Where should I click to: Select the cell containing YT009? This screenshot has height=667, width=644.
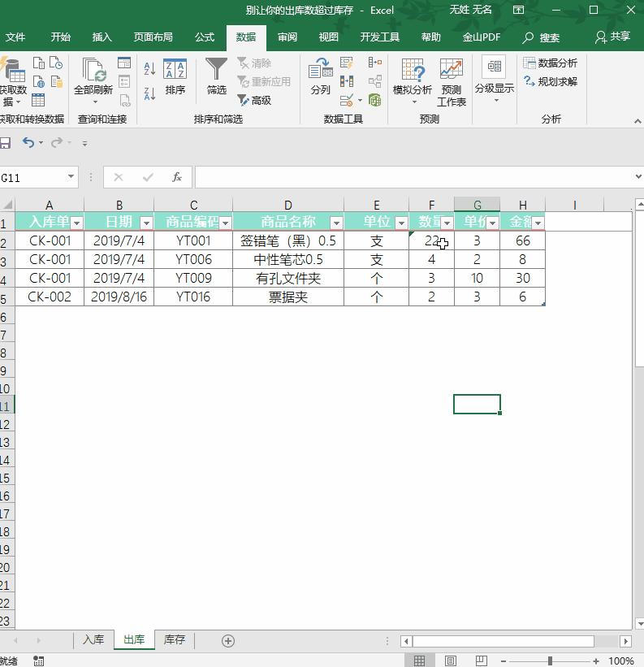pyautogui.click(x=193, y=278)
